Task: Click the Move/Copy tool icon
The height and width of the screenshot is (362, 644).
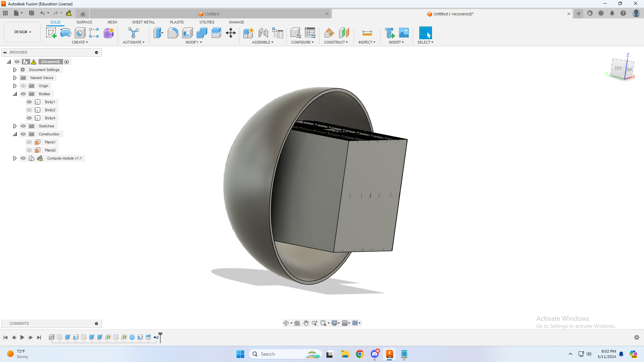Action: (230, 33)
